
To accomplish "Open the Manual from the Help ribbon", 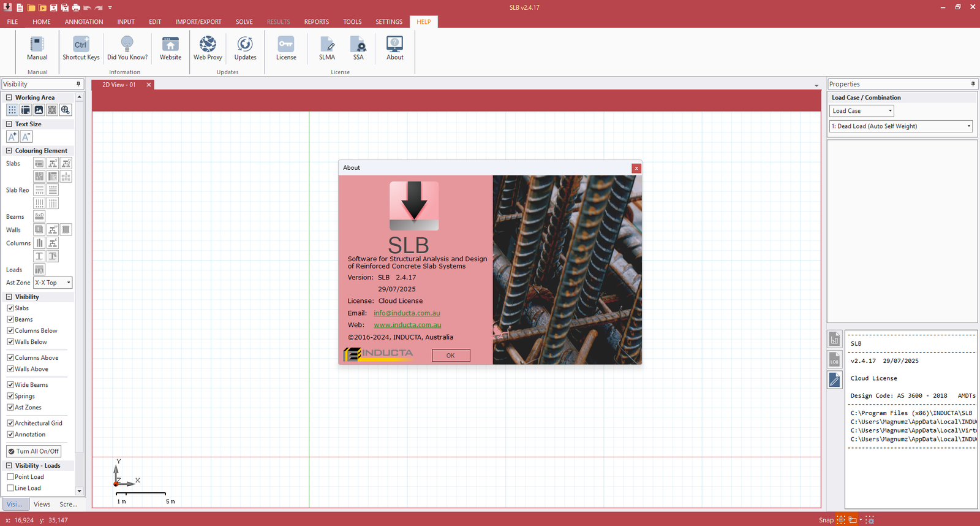I will point(37,48).
